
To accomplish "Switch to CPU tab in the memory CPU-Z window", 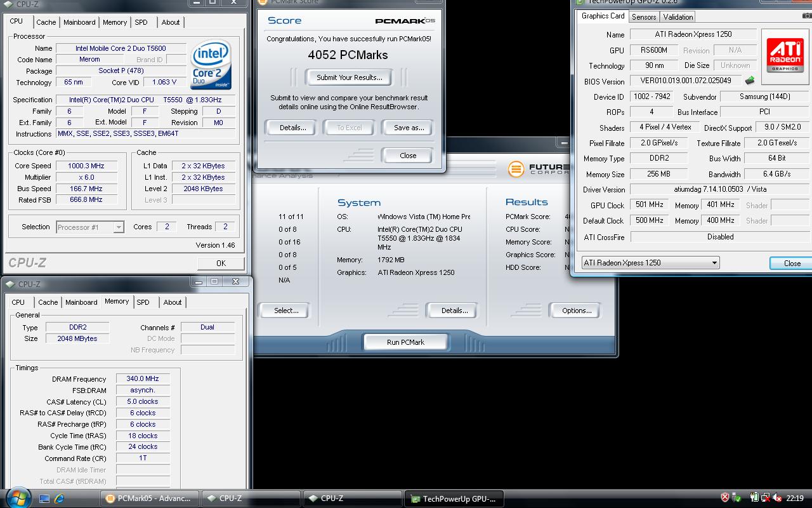I will 18,302.
